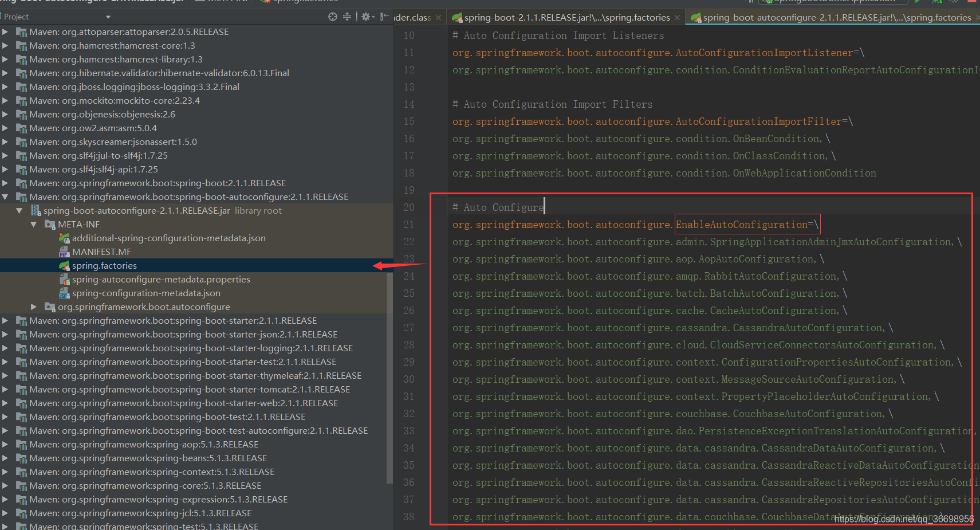This screenshot has width=980, height=530.
Task: Click library icon of jboss-logging:3.3.2.Final
Action: click(22, 87)
